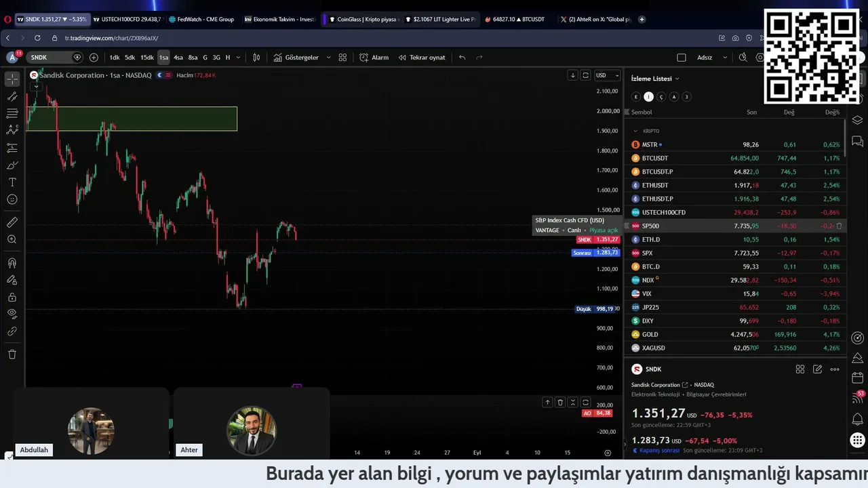Switch to the CoinGlass browser tab
868x488 pixels.
[x=364, y=20]
